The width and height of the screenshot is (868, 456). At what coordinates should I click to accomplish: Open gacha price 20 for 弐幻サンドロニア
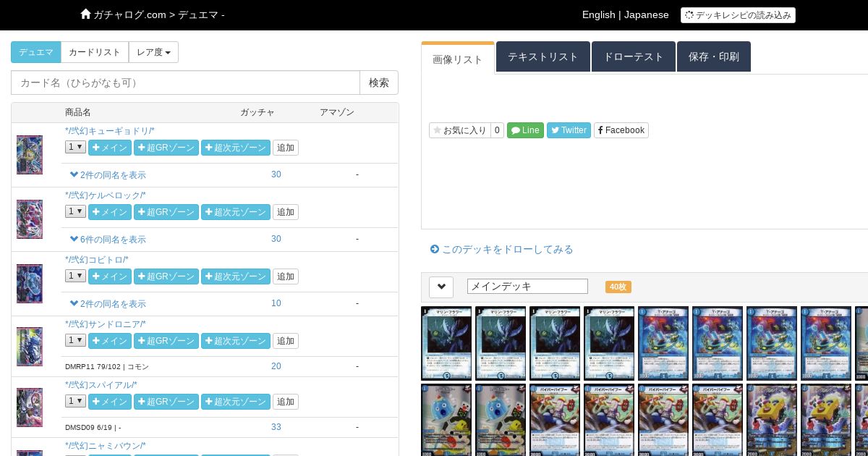coord(276,366)
